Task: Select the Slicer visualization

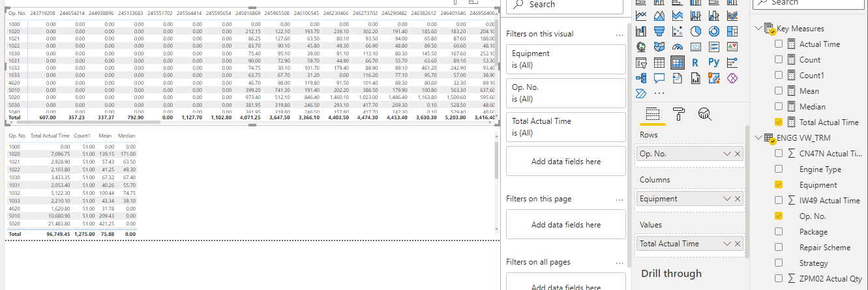Action: point(641,63)
